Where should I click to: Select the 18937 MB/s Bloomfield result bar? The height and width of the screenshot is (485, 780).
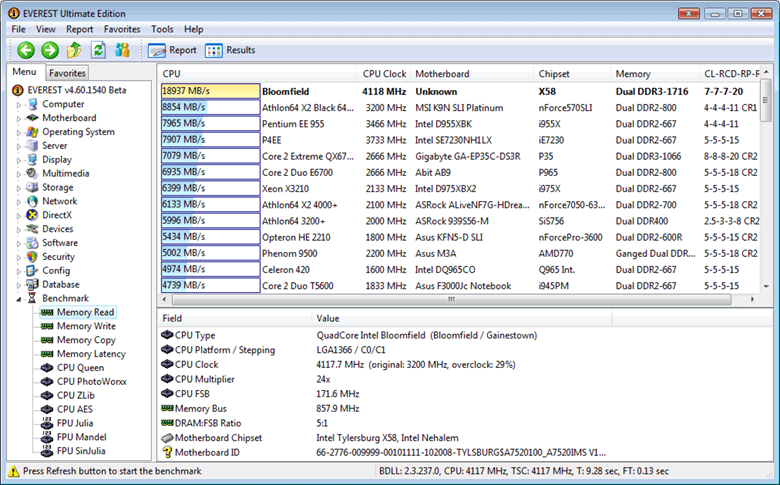(x=210, y=91)
